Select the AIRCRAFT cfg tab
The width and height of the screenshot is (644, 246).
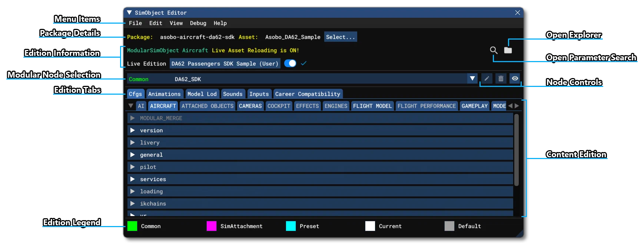(x=163, y=106)
